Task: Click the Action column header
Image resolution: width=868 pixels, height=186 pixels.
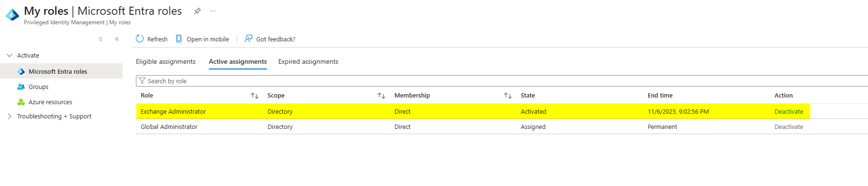Action: click(784, 95)
